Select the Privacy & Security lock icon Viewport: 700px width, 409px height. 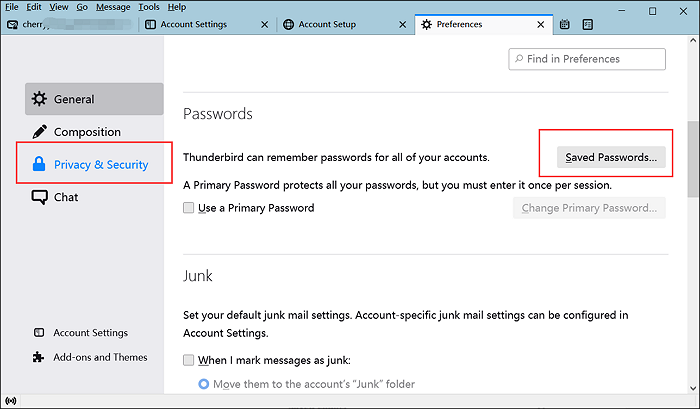tap(40, 164)
